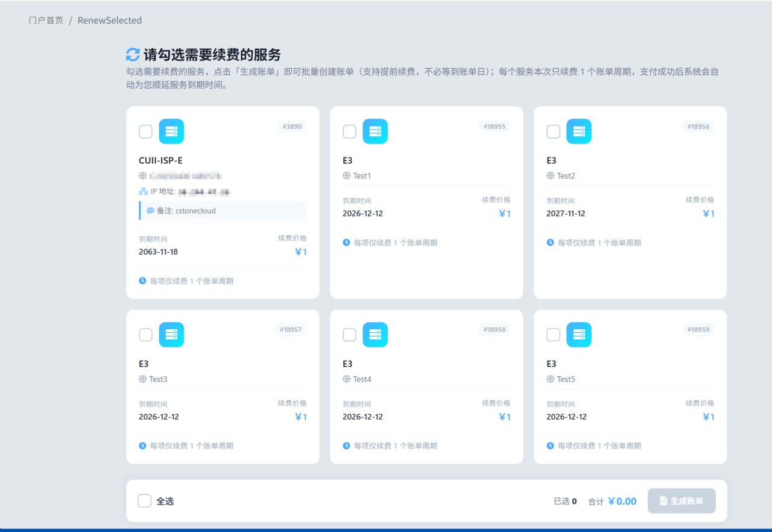The width and height of the screenshot is (772, 532).
Task: Click the expiry date 2063-11-18
Action: [158, 252]
